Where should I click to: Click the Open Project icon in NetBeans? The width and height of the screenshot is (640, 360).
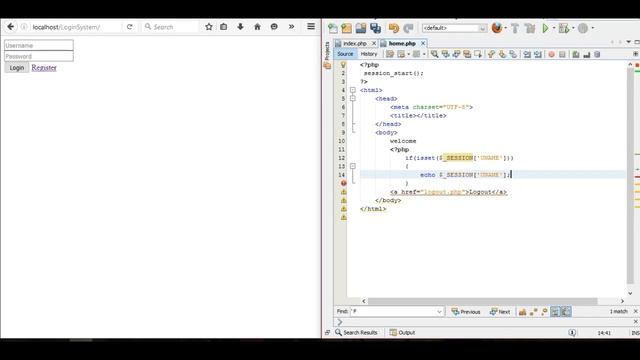(361, 28)
